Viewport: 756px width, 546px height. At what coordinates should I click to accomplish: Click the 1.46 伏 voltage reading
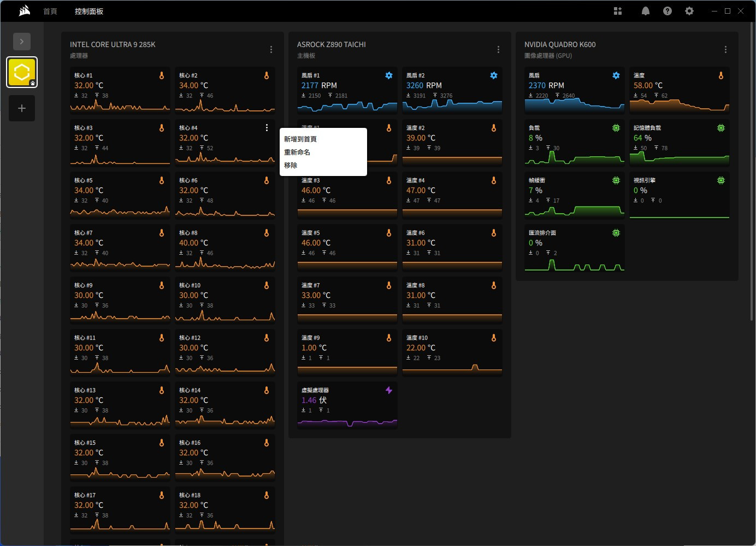point(314,400)
